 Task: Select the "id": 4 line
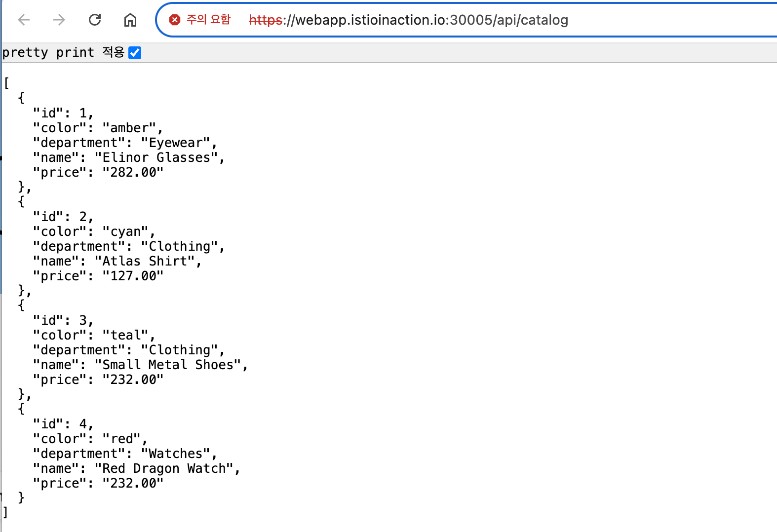tap(63, 424)
